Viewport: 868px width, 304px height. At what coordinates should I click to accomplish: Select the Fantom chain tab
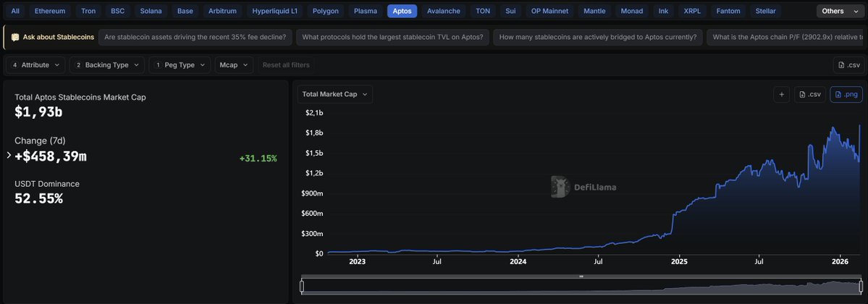coord(728,11)
